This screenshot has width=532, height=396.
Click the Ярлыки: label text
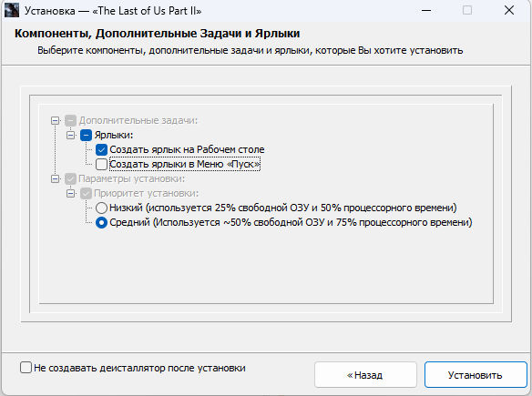(x=114, y=135)
